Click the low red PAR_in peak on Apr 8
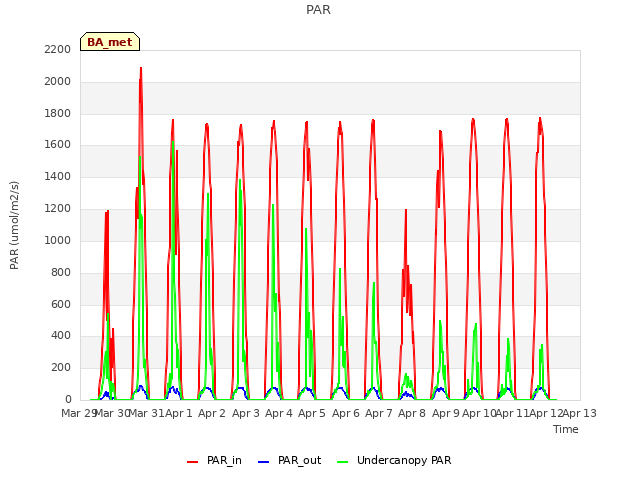The image size is (640, 480). point(406,211)
